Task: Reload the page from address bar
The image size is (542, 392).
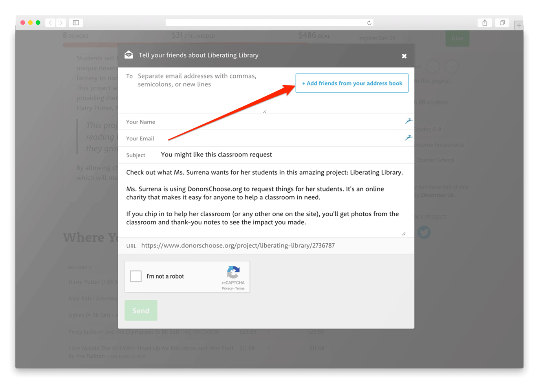Action: [369, 23]
